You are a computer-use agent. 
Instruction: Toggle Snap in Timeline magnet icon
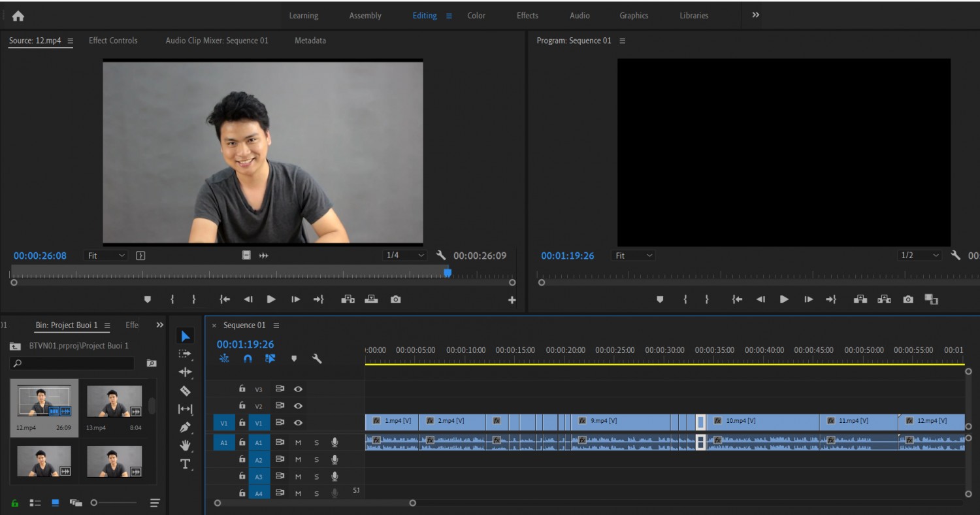[248, 358]
